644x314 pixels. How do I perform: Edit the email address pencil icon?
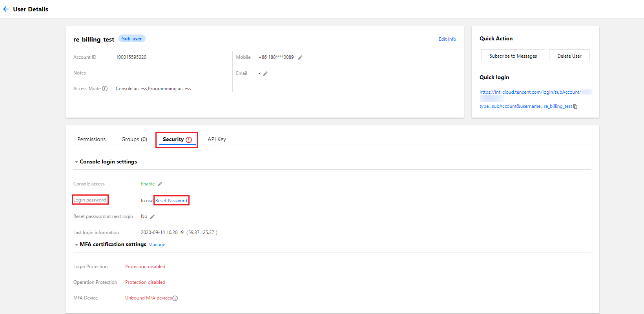click(265, 73)
